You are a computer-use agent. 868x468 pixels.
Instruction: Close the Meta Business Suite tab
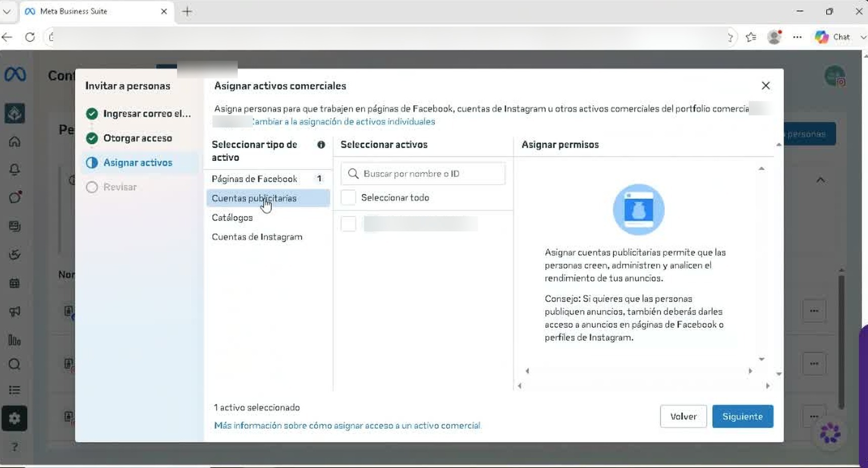[164, 12]
